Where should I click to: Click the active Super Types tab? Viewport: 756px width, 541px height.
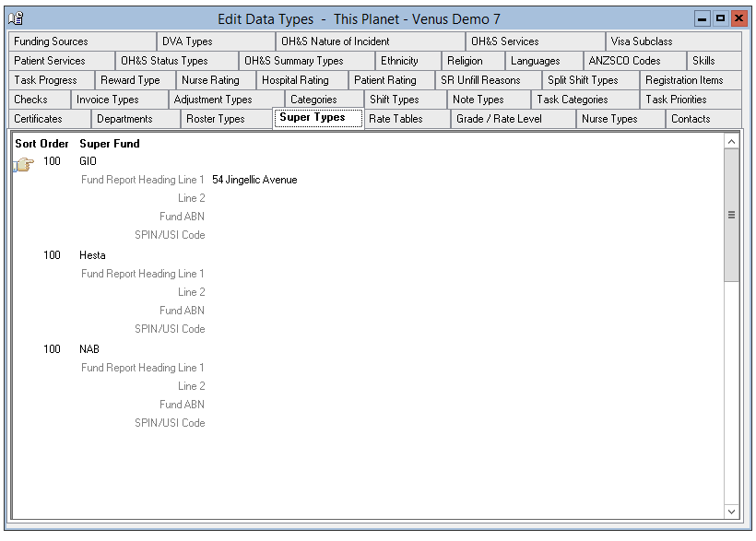click(x=318, y=118)
